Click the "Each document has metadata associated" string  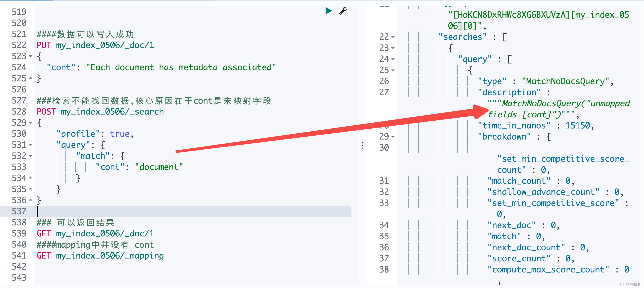click(181, 67)
